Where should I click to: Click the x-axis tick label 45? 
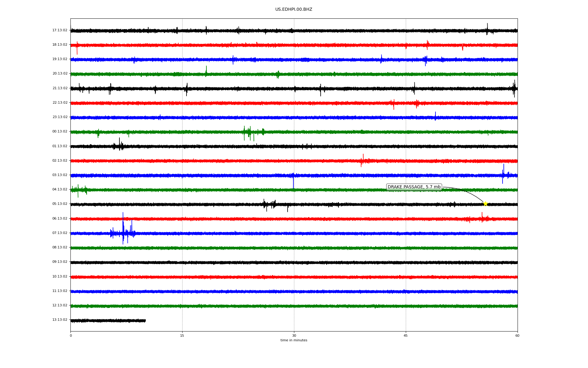tap(406, 336)
